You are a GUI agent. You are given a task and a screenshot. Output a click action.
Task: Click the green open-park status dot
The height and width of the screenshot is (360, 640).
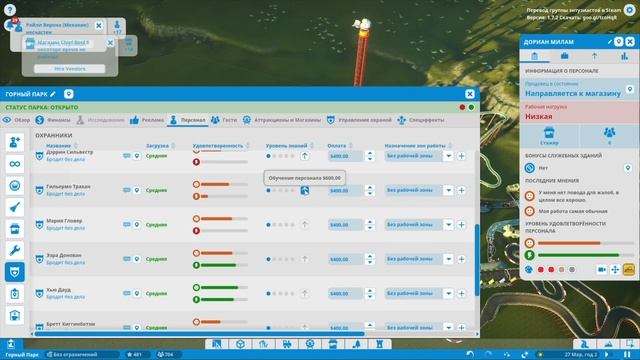[x=471, y=107]
